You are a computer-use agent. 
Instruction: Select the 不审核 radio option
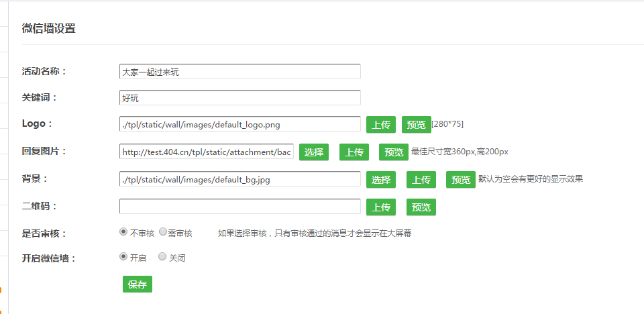tap(123, 232)
